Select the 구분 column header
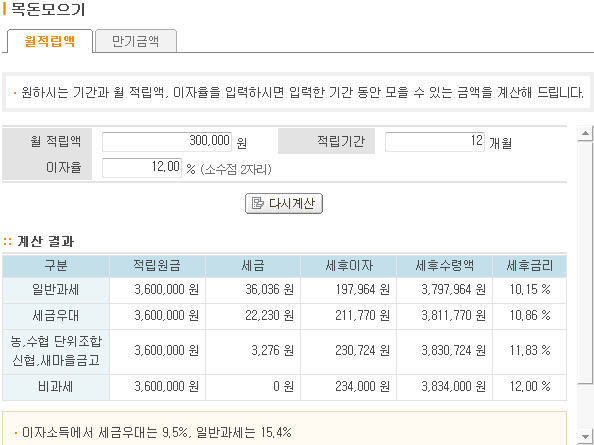The image size is (594, 445). click(56, 266)
